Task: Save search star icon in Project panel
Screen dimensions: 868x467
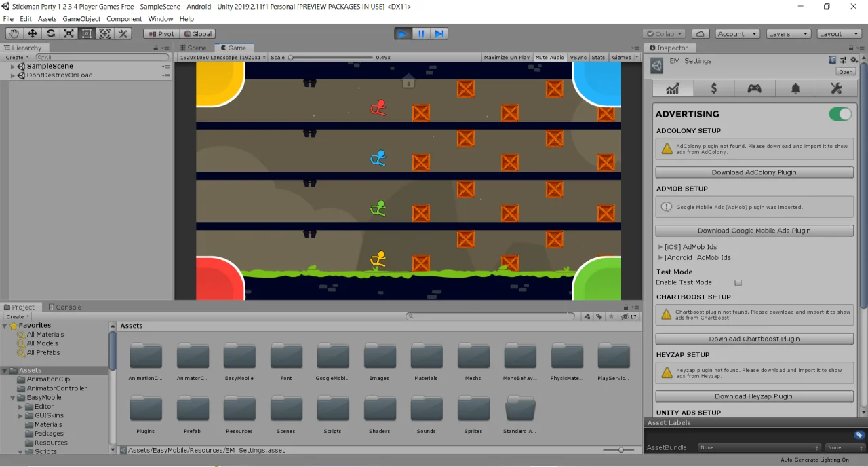Action: 612,316
